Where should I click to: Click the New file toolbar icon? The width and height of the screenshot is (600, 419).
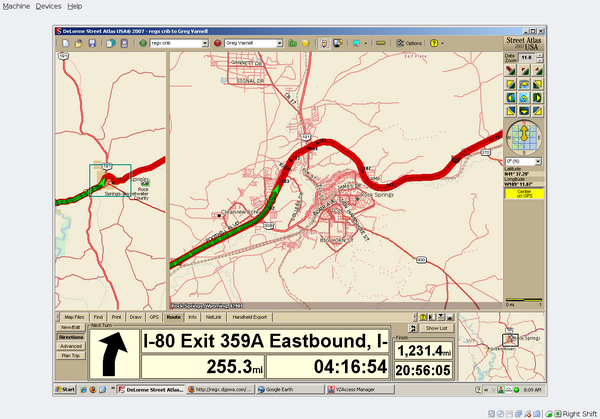66,43
